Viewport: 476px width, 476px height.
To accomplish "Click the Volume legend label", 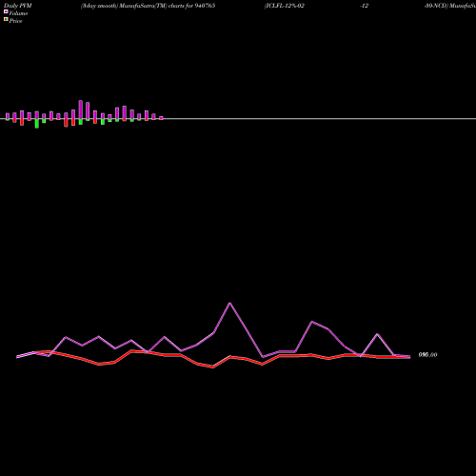I will coord(18,13).
